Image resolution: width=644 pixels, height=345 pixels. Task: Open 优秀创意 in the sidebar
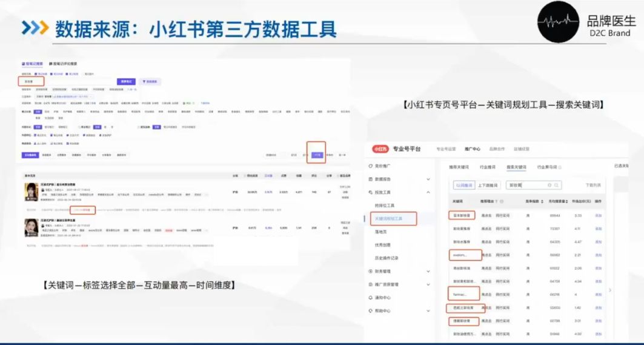click(x=382, y=245)
